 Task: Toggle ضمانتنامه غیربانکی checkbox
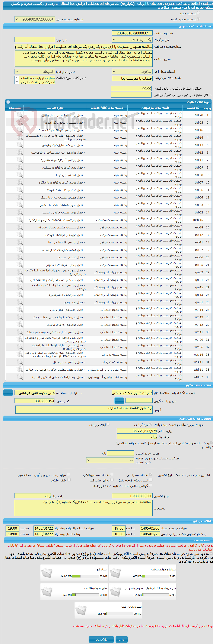pos(112,475)
